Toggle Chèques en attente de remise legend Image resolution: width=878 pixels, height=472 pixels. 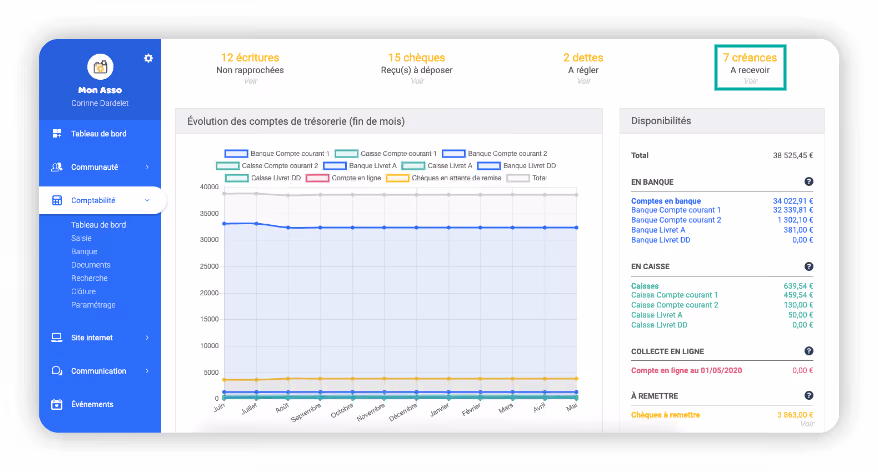pos(443,178)
